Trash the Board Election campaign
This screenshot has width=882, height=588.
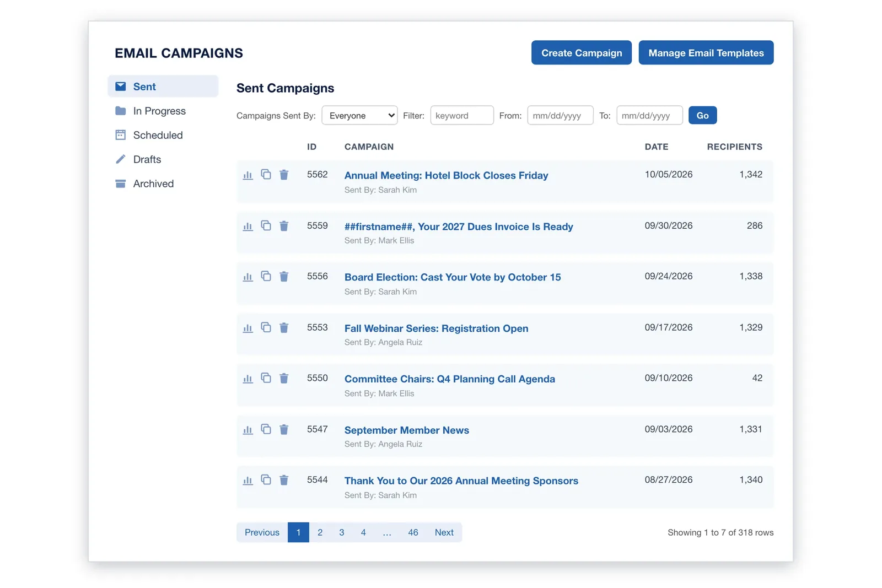(284, 277)
